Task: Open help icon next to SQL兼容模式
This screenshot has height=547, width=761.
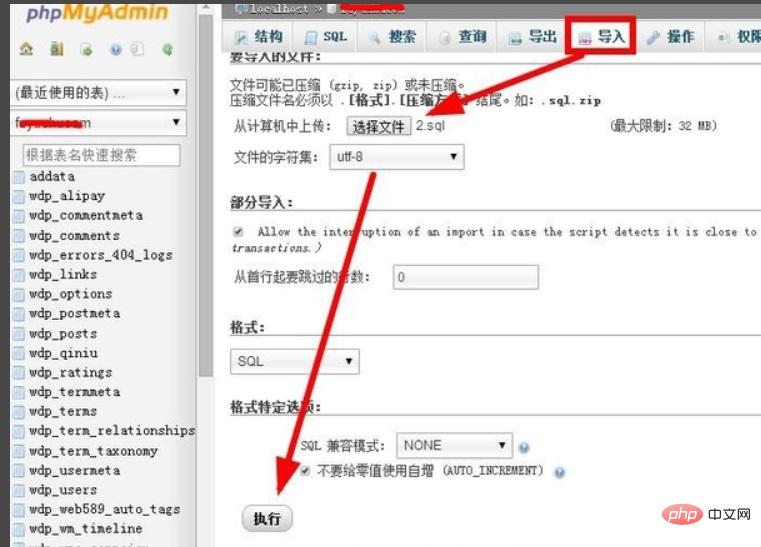Action: 524,448
